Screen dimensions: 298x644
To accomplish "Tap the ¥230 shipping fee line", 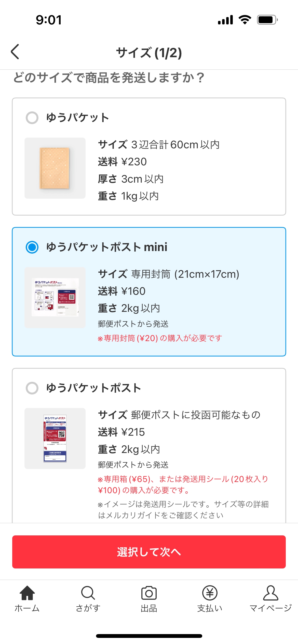I will tap(122, 162).
